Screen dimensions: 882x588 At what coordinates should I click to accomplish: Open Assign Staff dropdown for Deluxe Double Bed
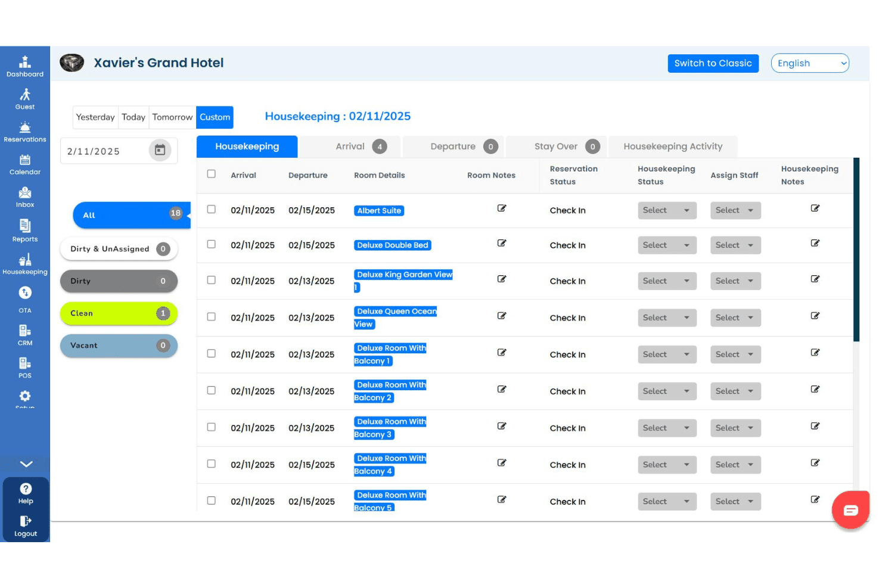tap(735, 245)
